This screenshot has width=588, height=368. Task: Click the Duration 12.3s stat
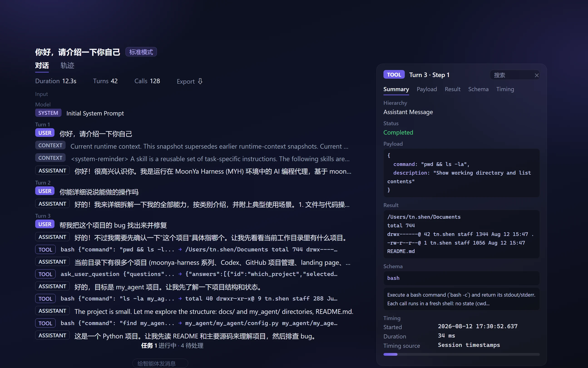(56, 81)
